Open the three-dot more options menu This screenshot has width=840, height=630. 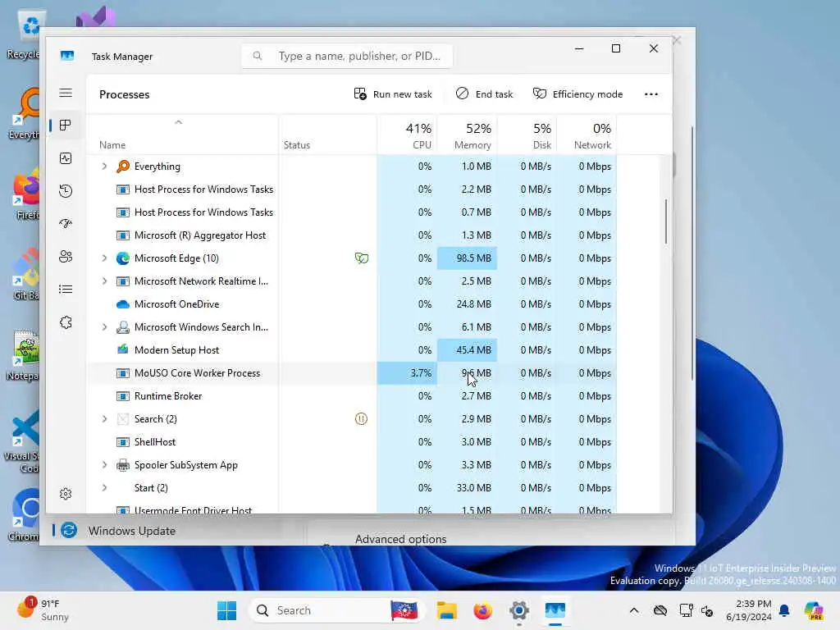[651, 94]
